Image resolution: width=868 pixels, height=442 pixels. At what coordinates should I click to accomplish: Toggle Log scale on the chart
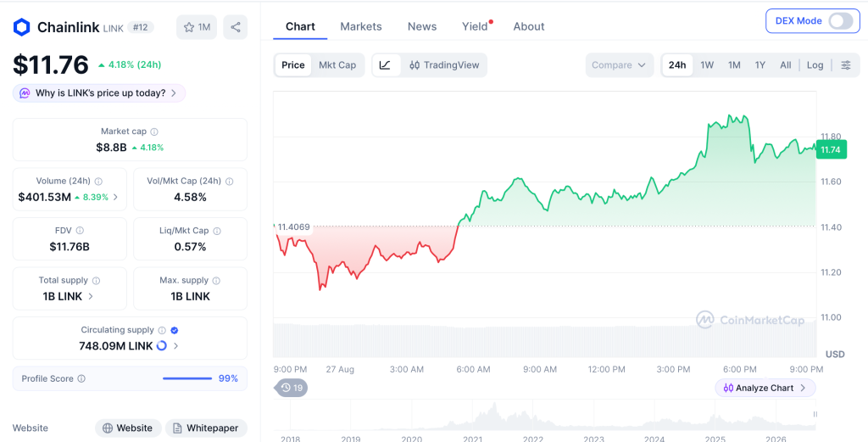[x=815, y=64]
